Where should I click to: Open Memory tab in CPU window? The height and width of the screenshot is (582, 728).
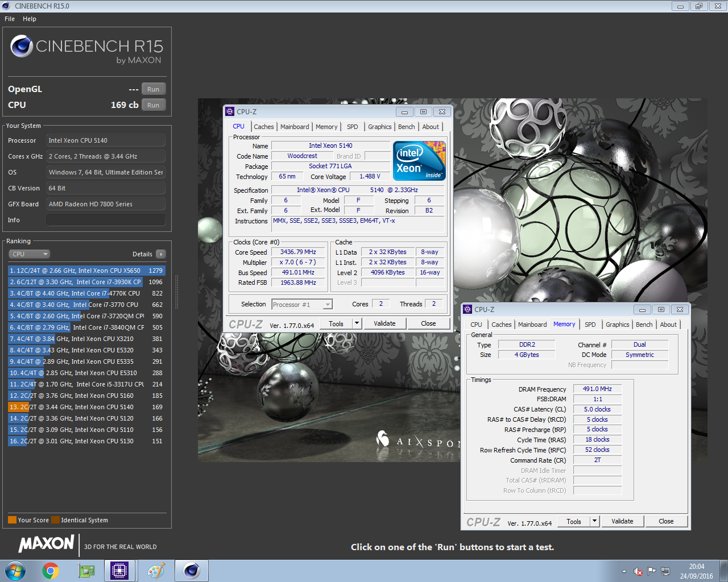[326, 127]
